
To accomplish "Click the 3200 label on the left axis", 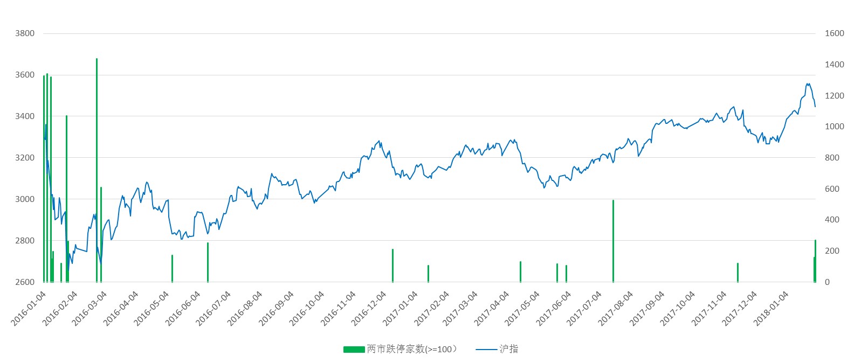I will tap(25, 158).
